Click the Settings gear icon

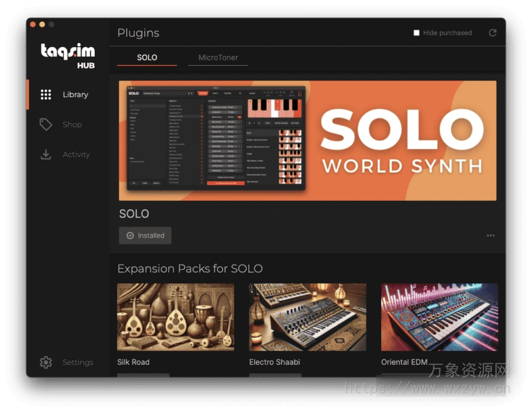pyautogui.click(x=46, y=362)
